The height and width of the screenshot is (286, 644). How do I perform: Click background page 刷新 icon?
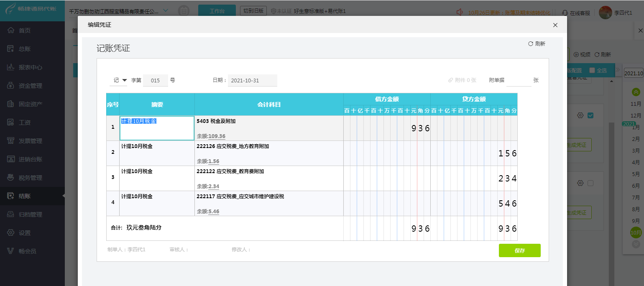pos(597,54)
